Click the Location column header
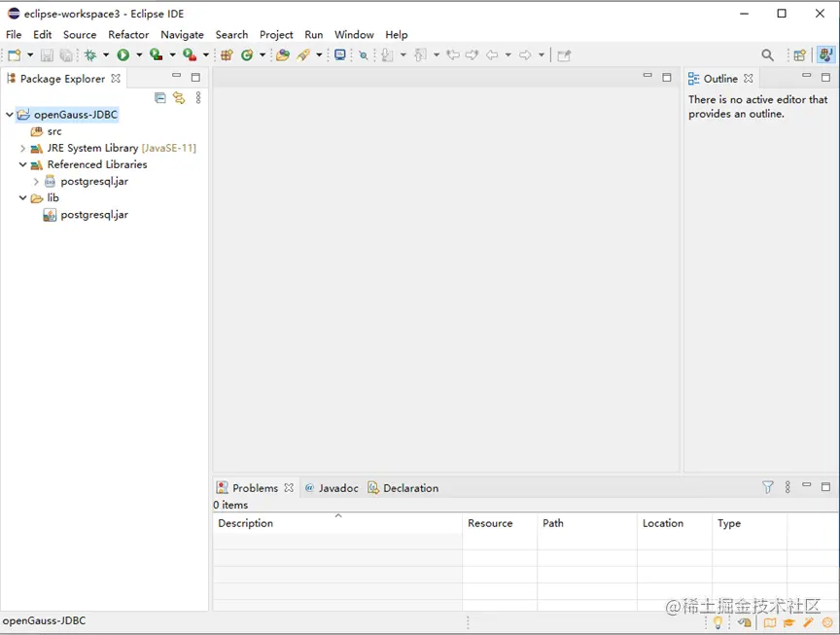This screenshot has width=840, height=635. pyautogui.click(x=675, y=523)
